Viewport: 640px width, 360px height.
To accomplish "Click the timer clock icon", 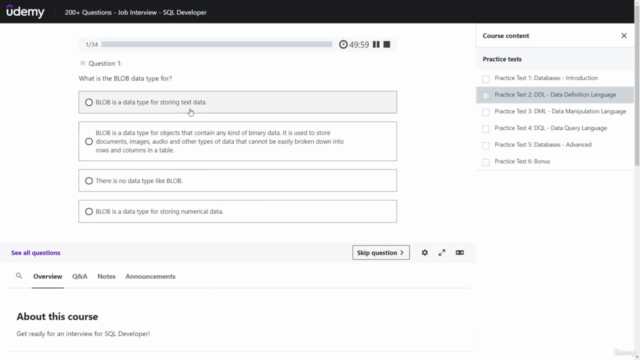I will click(343, 44).
